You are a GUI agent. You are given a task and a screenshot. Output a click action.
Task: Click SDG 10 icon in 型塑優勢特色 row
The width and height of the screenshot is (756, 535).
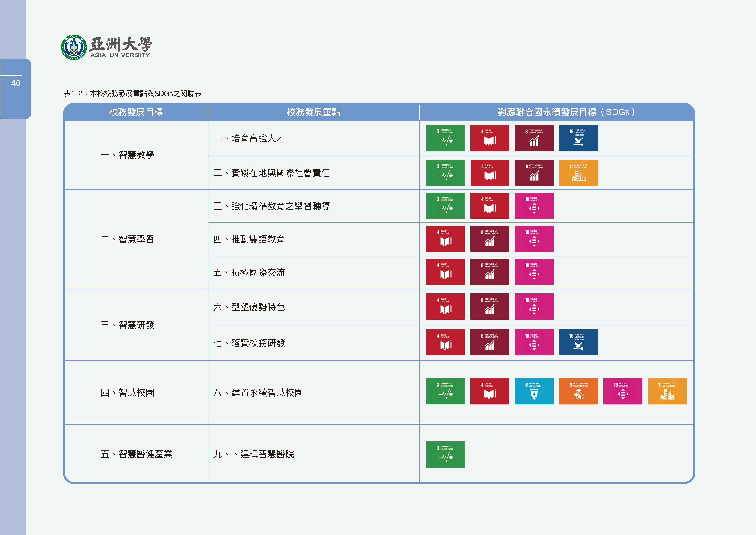tap(534, 307)
